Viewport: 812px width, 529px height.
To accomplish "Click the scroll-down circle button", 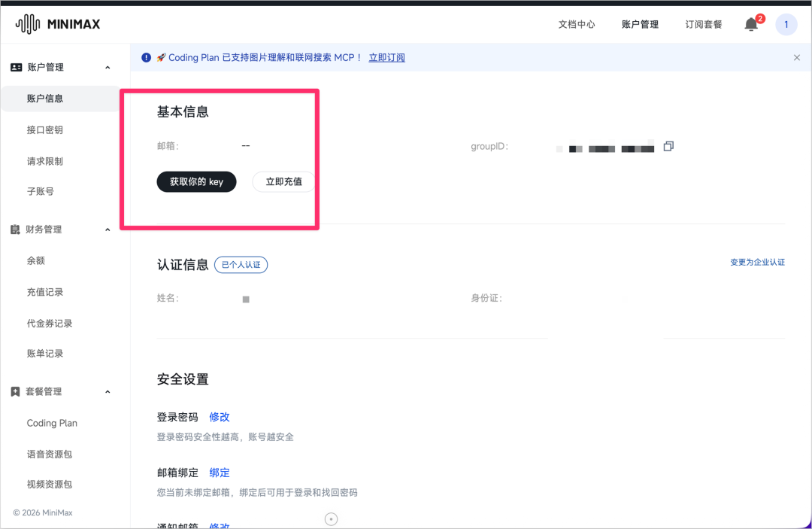I will tap(331, 518).
